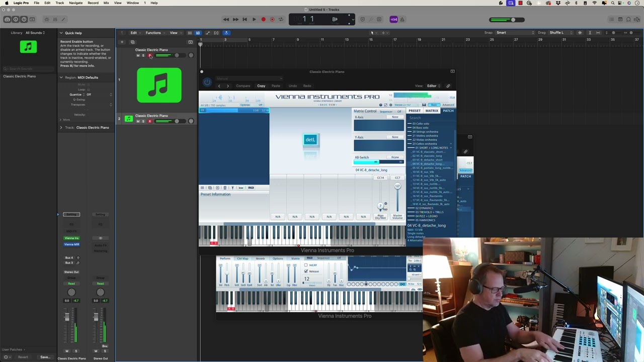Click the Vienna patch Search field
Image resolution: width=644 pixels, height=362 pixels.
click(431, 118)
